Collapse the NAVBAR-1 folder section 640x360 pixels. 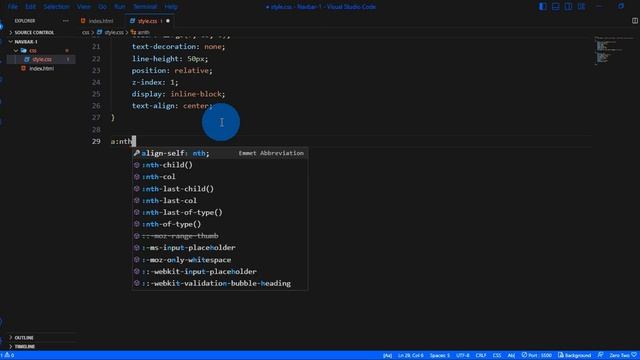pos(26,42)
